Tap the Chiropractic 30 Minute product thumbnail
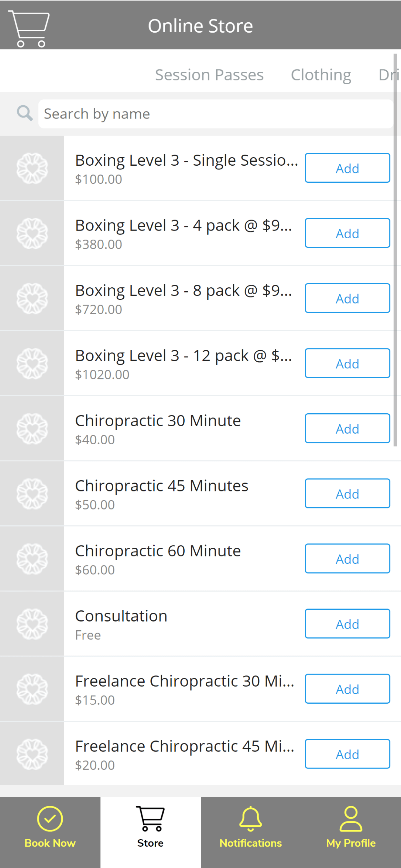 [x=32, y=428]
